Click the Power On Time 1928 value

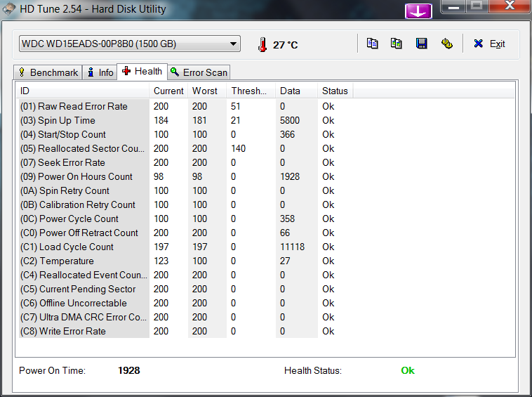tap(129, 370)
